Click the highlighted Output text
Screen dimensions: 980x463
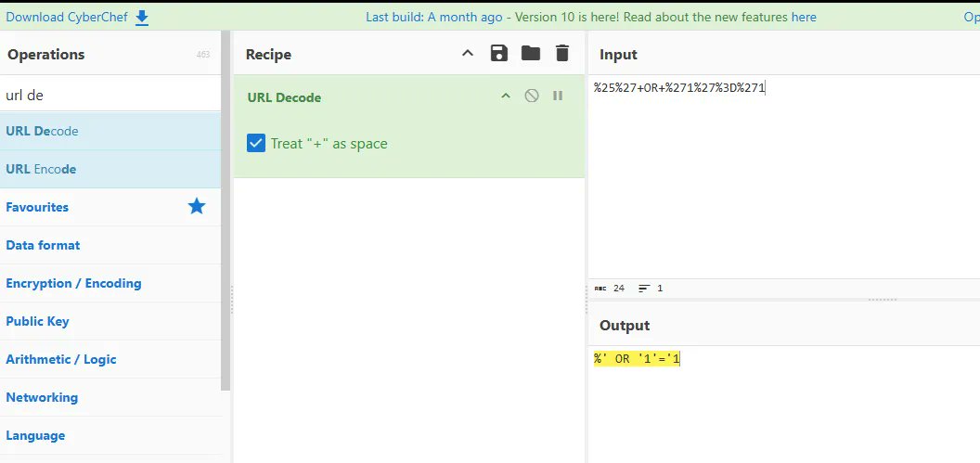(x=637, y=359)
